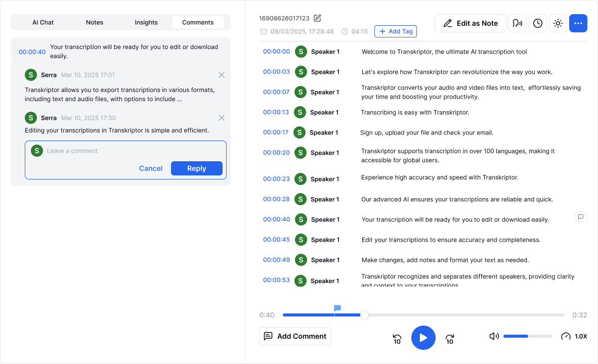The width and height of the screenshot is (598, 364).
Task: Click the 00:00:23 transcript timestamp
Action: (x=277, y=179)
